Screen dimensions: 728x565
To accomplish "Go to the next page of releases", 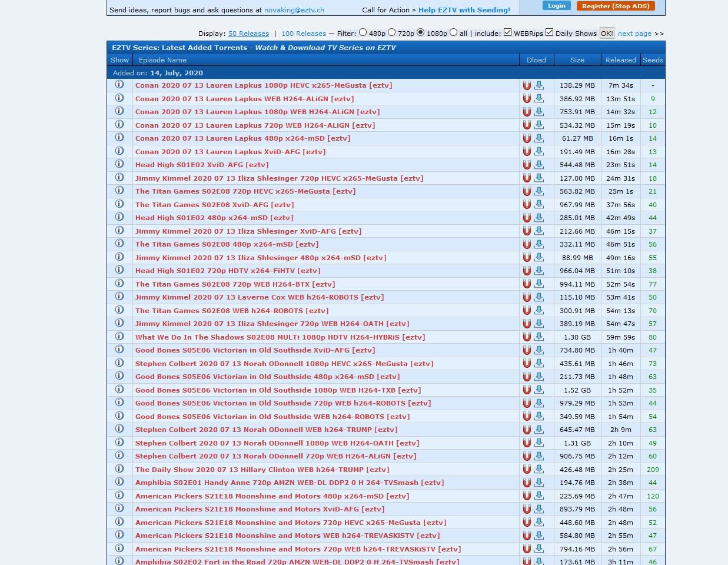I will click(634, 34).
